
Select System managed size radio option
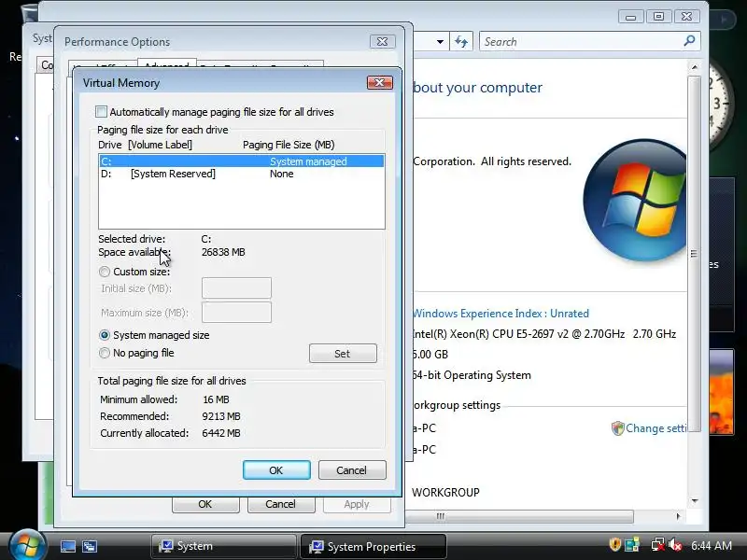[105, 335]
